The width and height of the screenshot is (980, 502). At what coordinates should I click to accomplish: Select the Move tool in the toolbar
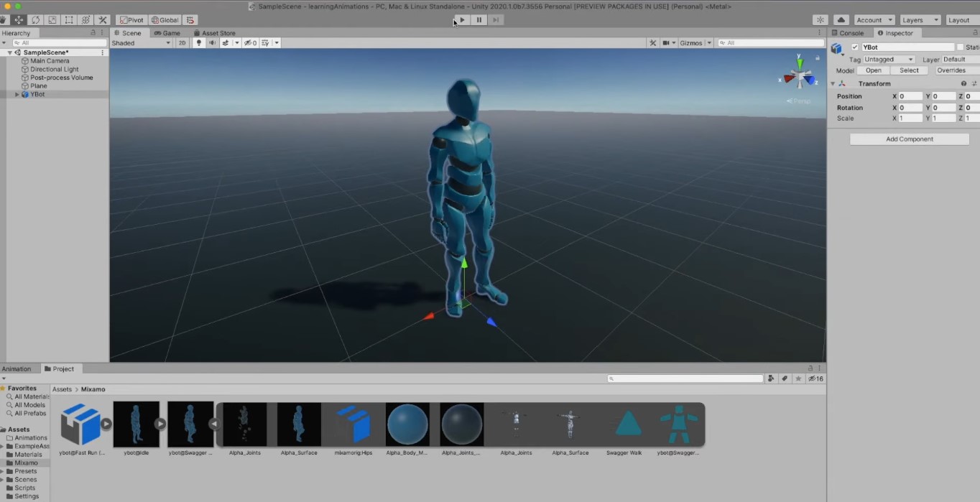[x=18, y=19]
